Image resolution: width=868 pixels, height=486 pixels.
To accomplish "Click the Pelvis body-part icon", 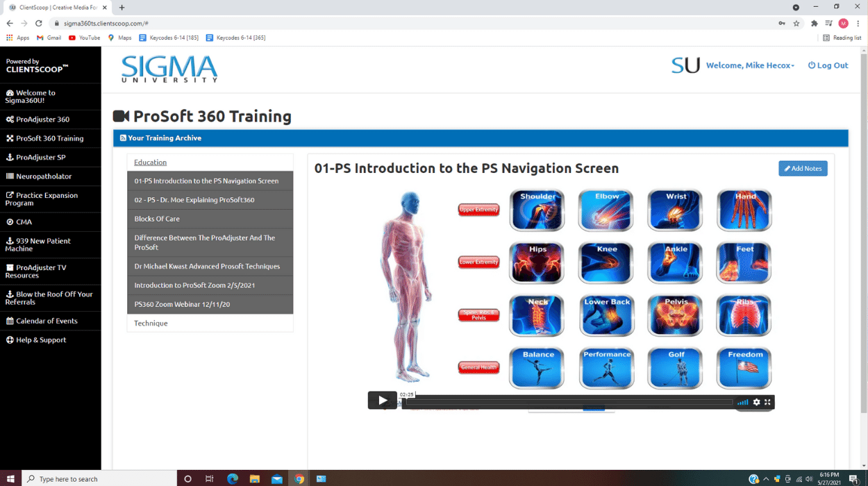I will pos(675,316).
